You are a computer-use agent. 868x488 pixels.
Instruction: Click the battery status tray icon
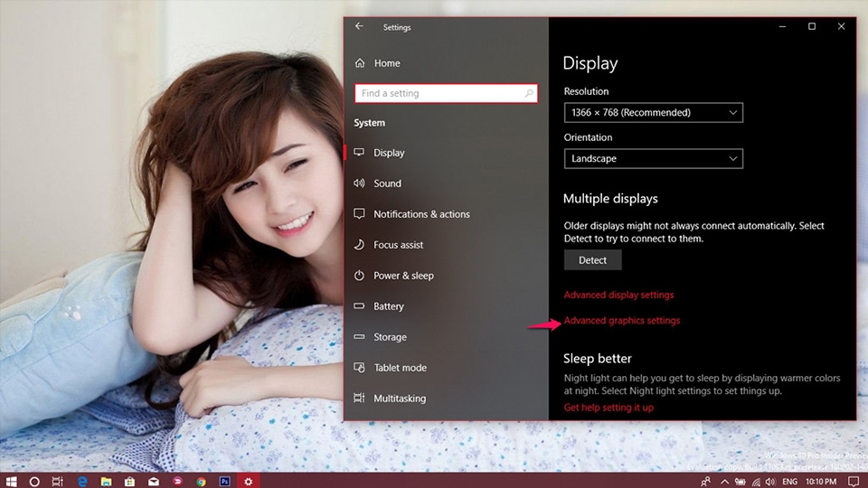point(741,482)
